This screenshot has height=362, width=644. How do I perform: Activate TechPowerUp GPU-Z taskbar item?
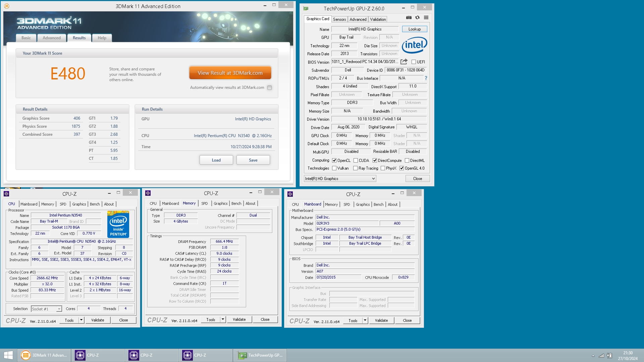coord(260,355)
